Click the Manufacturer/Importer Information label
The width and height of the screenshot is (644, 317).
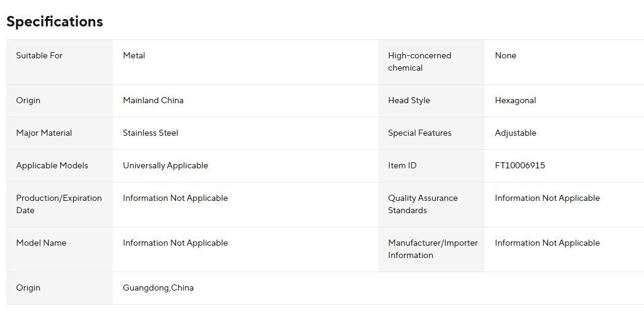click(432, 249)
